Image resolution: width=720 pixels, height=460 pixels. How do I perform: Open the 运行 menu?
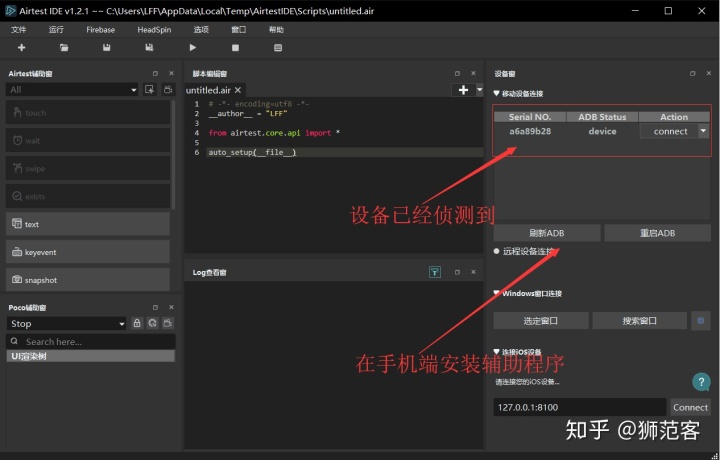[56, 30]
